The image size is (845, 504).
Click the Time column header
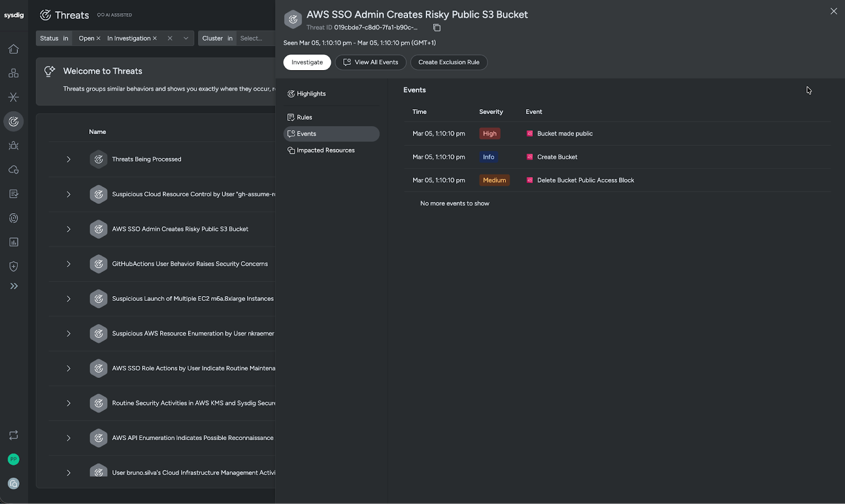(x=419, y=112)
